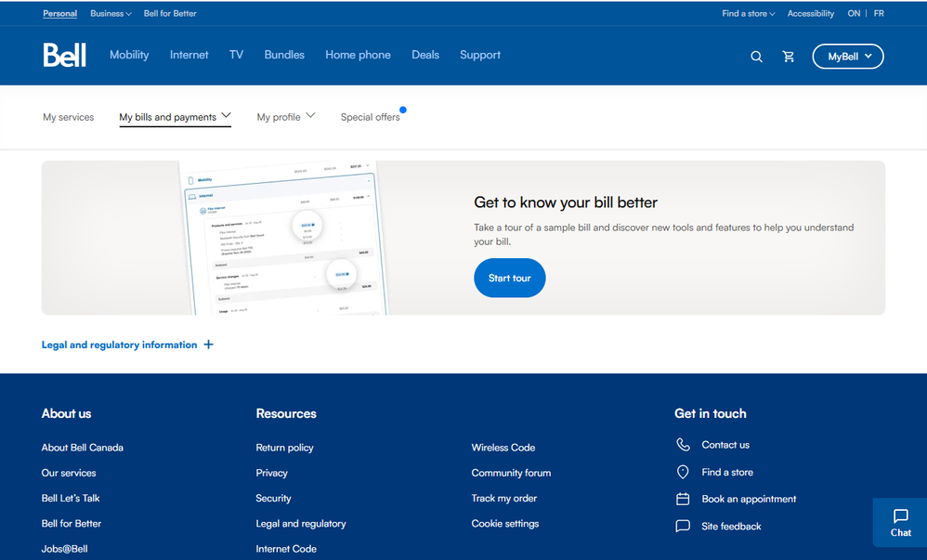927x560 pixels.
Task: Click the 'Resources' footer heading
Action: [286, 414]
